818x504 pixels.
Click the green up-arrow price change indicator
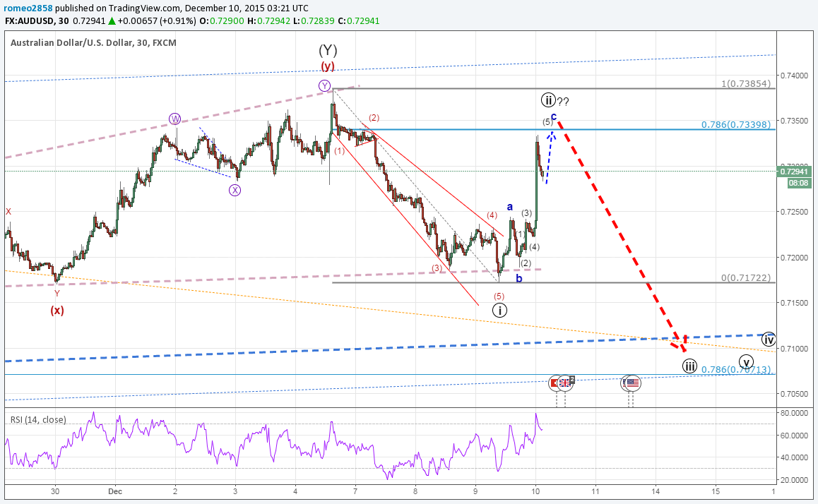click(x=112, y=21)
